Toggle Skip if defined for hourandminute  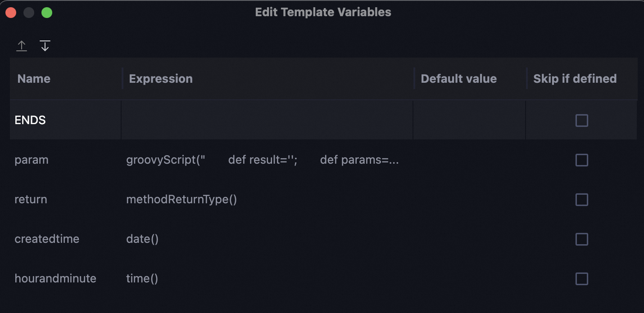coord(581,279)
